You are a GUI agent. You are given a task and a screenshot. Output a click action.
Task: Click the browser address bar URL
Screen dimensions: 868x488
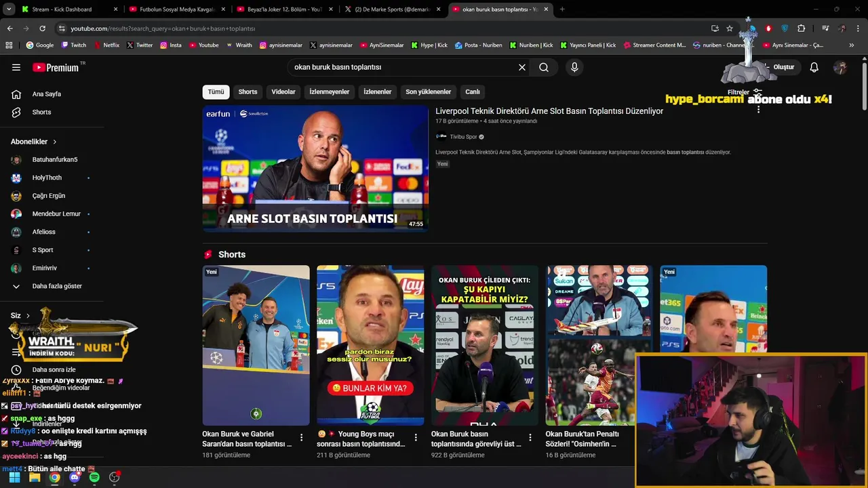[x=163, y=28]
